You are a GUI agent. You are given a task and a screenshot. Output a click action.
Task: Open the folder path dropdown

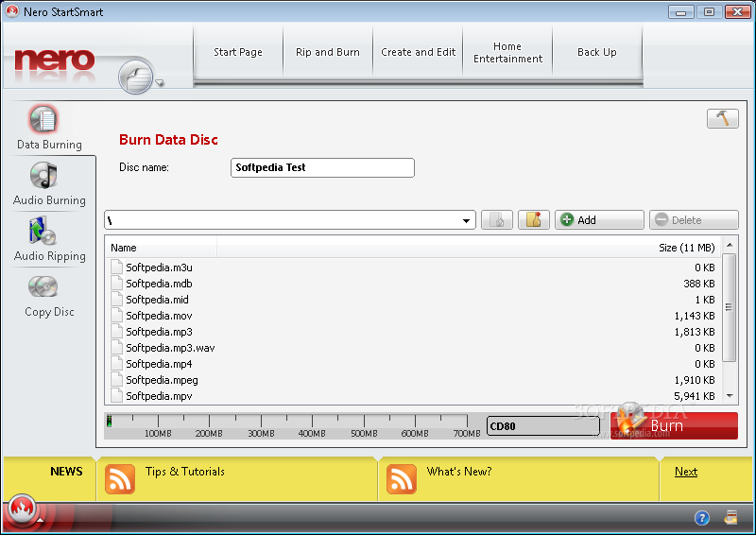tap(466, 220)
